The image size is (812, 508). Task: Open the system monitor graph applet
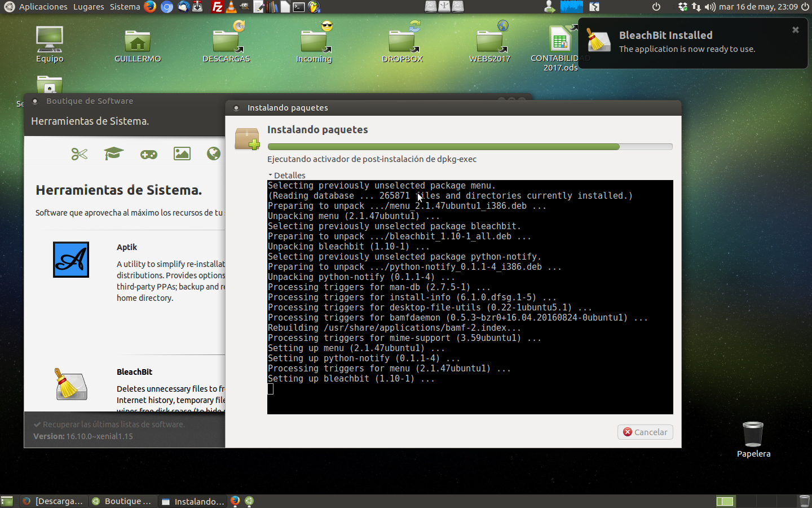tap(571, 7)
